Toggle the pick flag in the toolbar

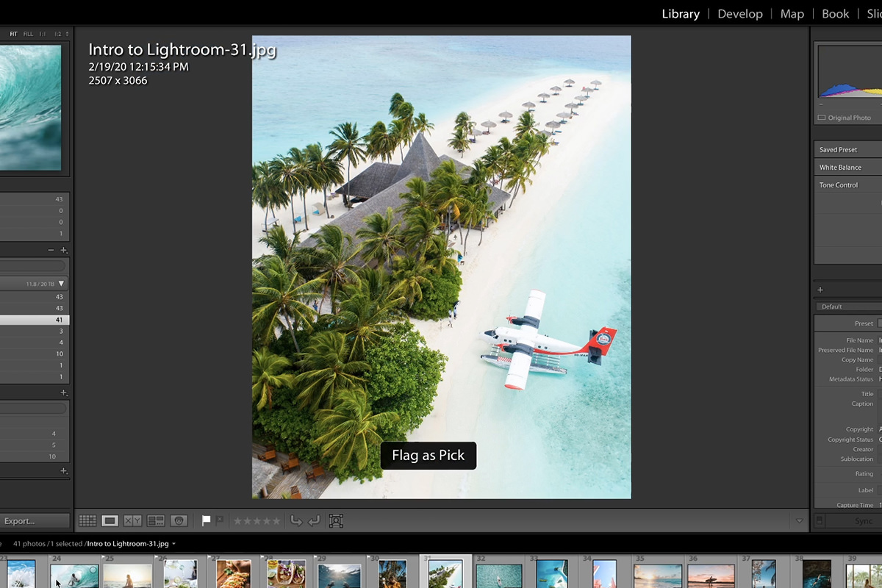[207, 520]
